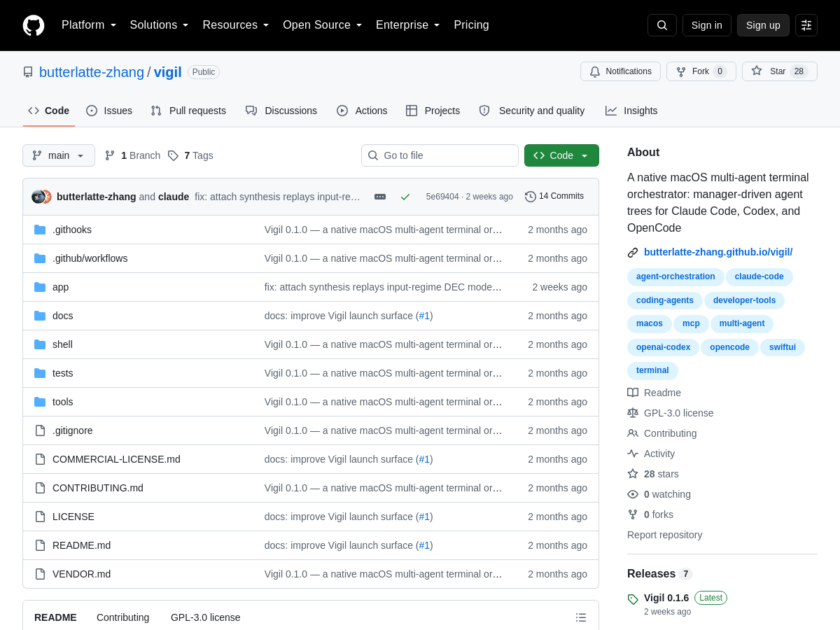
Task: Open the Security and quality tab
Action: [x=532, y=111]
